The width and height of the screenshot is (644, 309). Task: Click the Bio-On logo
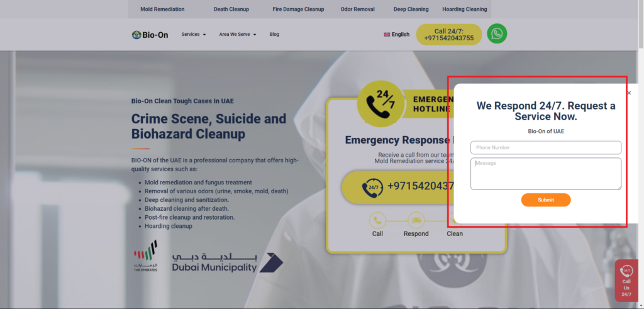tap(150, 35)
